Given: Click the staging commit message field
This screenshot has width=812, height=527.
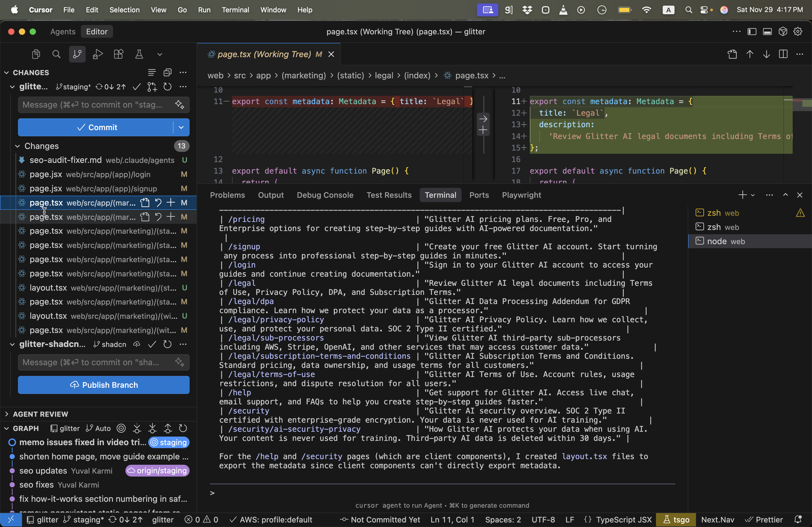Looking at the screenshot, I should coord(96,105).
